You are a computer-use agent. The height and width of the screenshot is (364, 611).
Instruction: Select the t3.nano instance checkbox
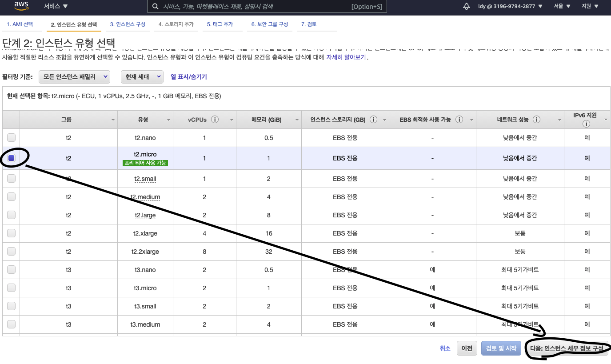[x=12, y=269]
